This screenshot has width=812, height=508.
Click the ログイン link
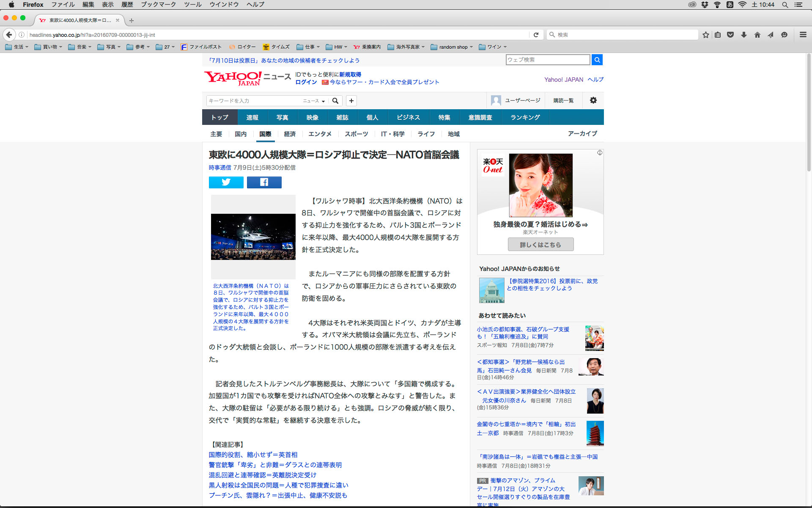coord(306,82)
